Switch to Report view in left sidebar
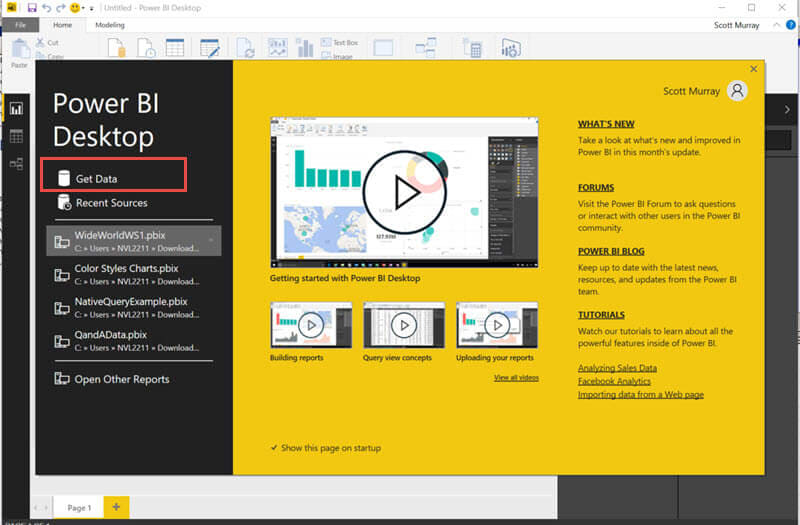 point(16,108)
